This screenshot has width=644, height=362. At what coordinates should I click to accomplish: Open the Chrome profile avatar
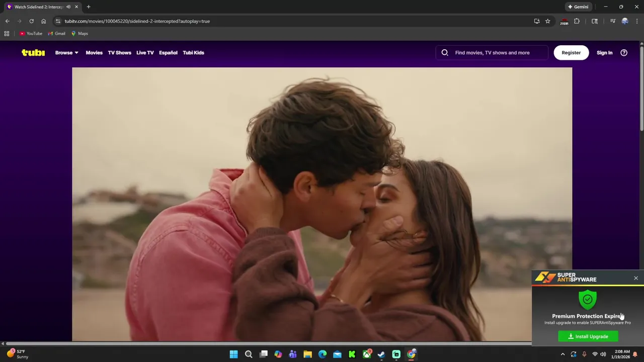coord(625,21)
